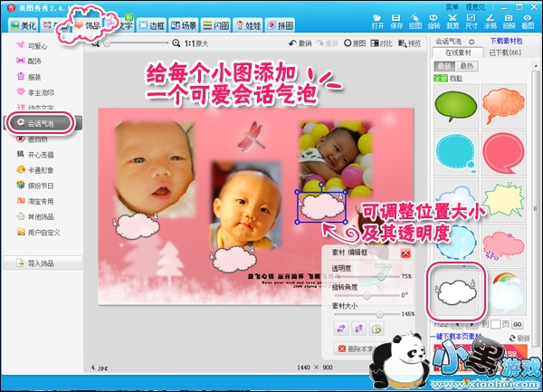Select the 最热 hottest filter
This screenshot has height=392, width=543.
point(466,66)
